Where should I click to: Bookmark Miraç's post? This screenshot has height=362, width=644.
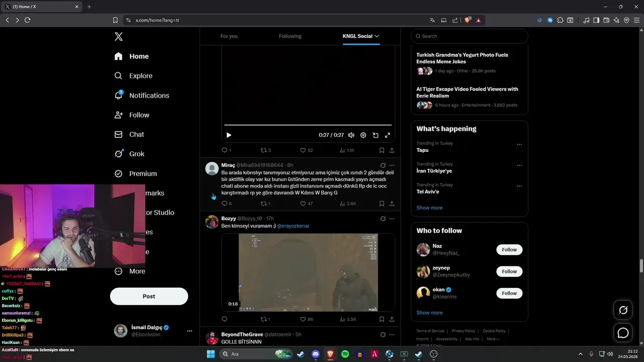(382, 204)
